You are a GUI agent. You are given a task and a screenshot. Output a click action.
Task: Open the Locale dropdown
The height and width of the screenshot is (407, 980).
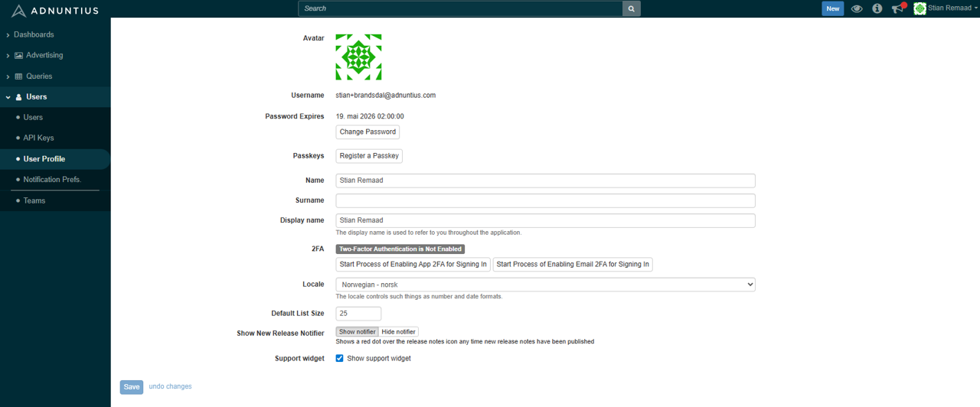[x=545, y=285]
